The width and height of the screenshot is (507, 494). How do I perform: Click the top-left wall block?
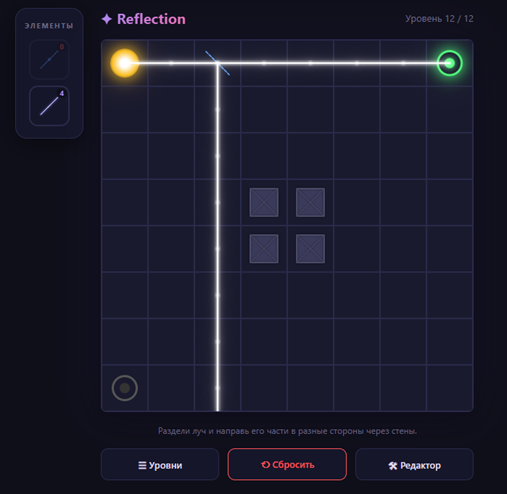point(264,202)
